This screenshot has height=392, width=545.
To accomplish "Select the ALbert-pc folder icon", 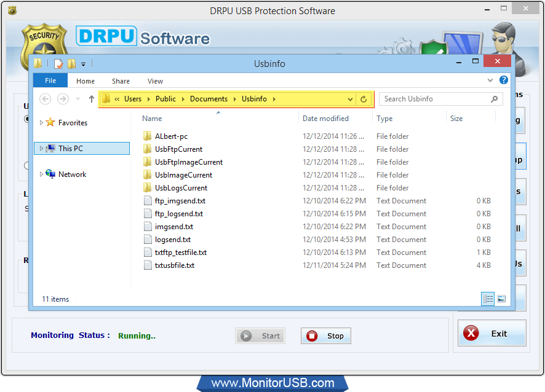I will pyautogui.click(x=148, y=136).
